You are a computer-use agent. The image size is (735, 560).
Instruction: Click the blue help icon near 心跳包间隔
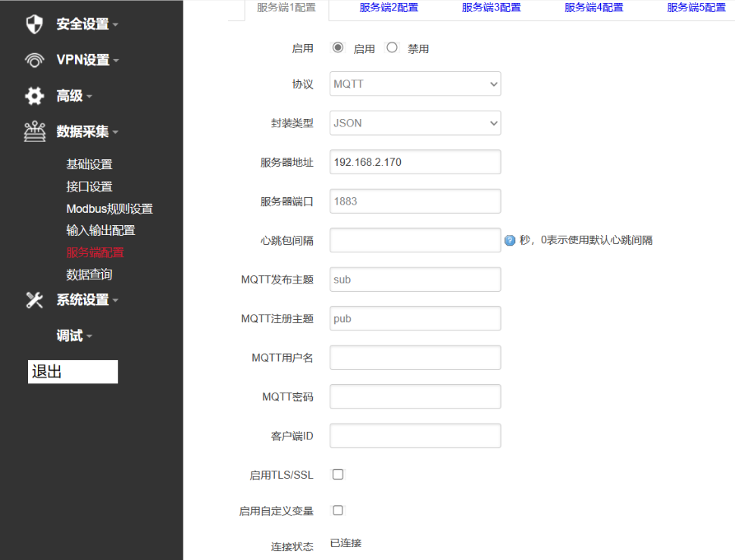510,240
